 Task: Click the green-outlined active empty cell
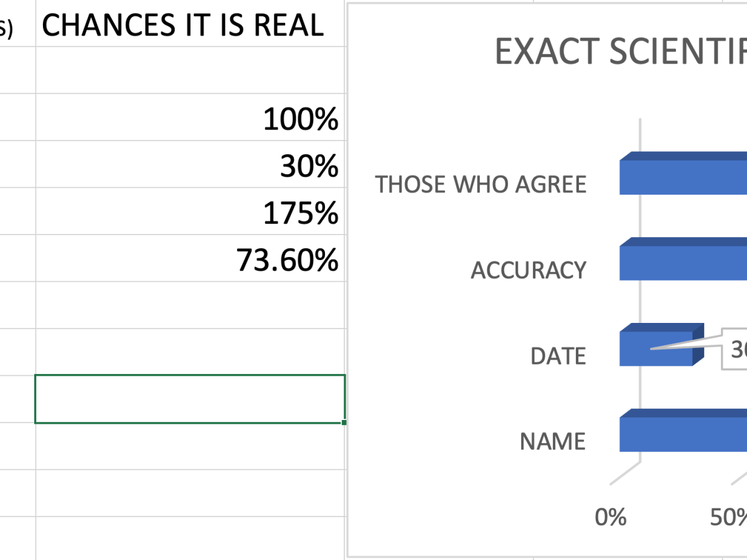[190, 399]
